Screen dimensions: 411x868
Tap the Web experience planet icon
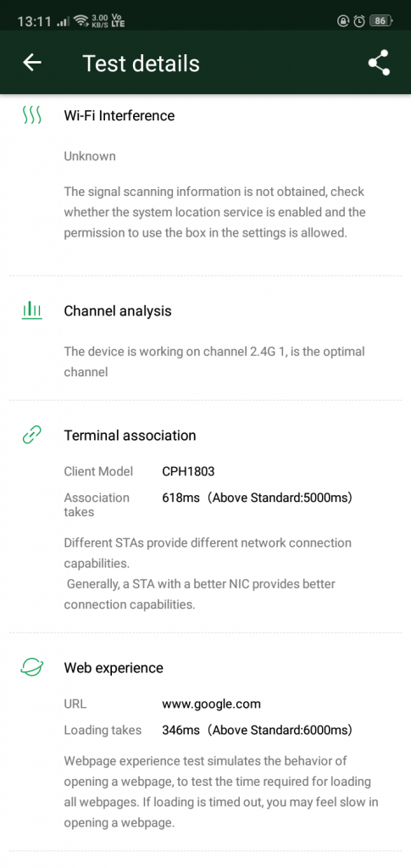pos(31,667)
